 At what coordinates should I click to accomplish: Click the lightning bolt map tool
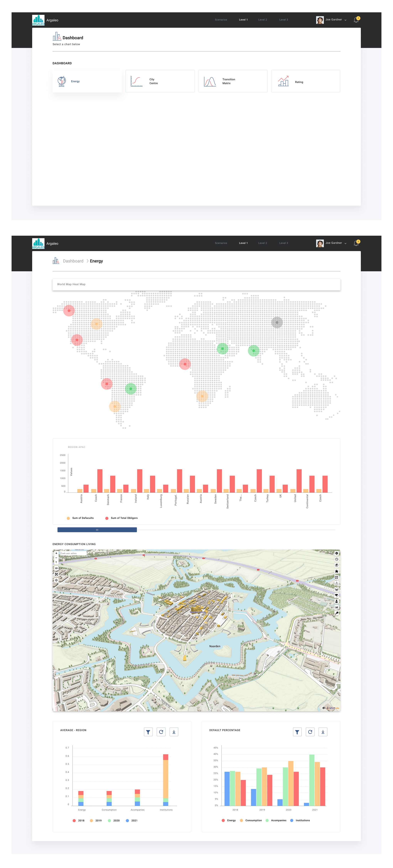tap(336, 565)
